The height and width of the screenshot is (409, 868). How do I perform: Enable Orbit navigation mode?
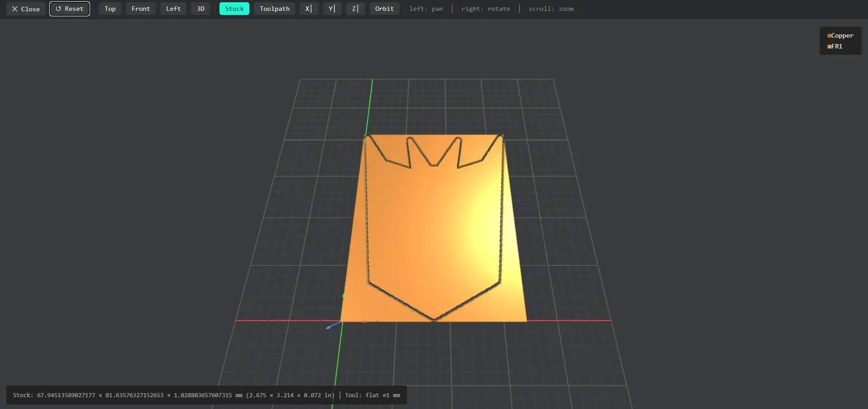384,9
